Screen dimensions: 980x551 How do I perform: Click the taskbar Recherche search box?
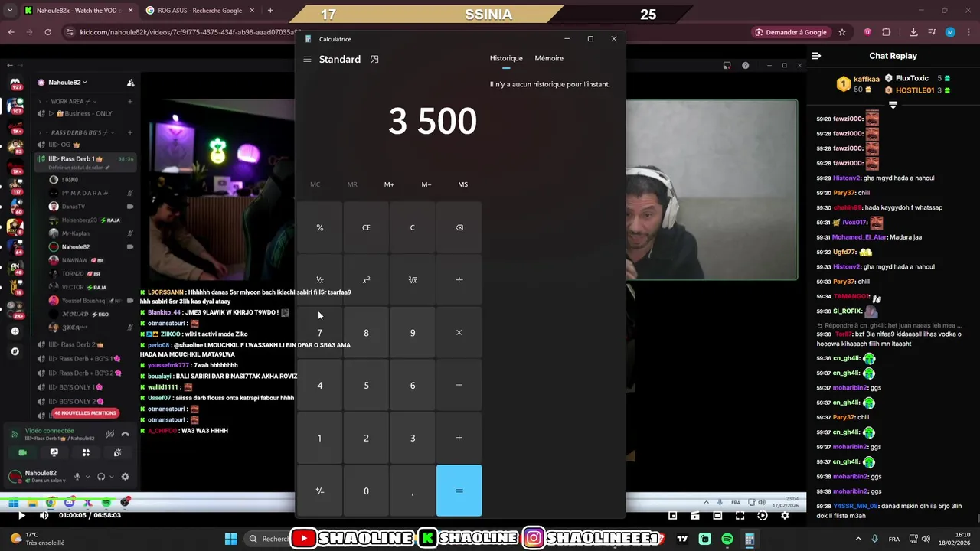(x=269, y=539)
